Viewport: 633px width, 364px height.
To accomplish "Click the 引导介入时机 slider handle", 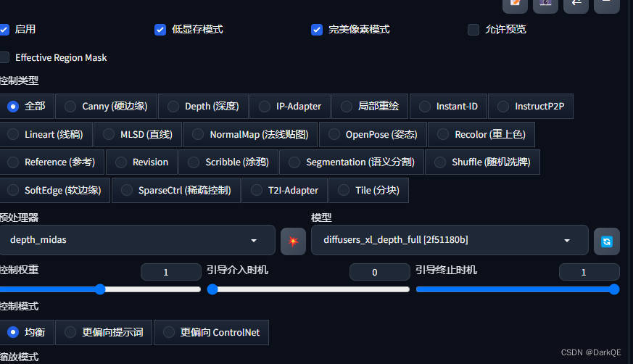I will click(212, 289).
